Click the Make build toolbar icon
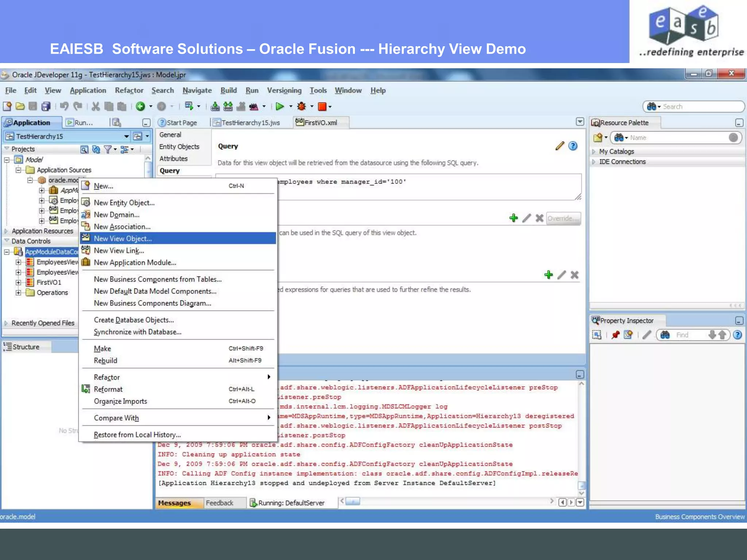This screenshot has width=747, height=560. coord(215,106)
